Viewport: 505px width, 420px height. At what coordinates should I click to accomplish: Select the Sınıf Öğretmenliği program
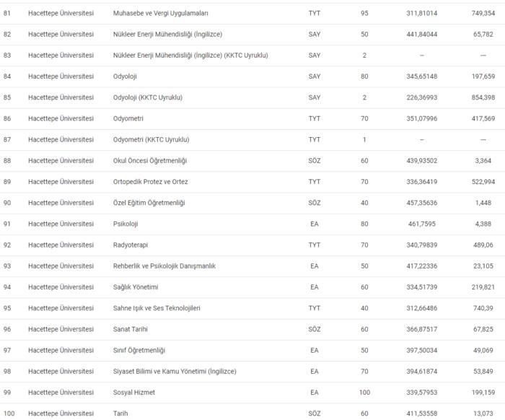coord(139,350)
